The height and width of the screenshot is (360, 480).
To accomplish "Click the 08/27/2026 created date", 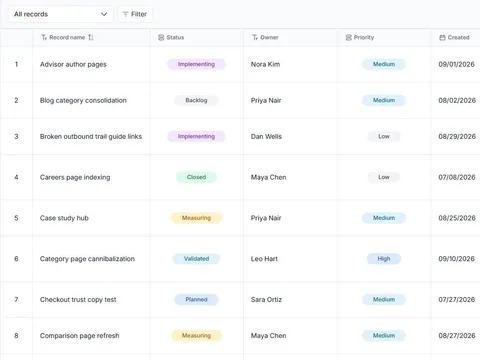I will point(457,336).
